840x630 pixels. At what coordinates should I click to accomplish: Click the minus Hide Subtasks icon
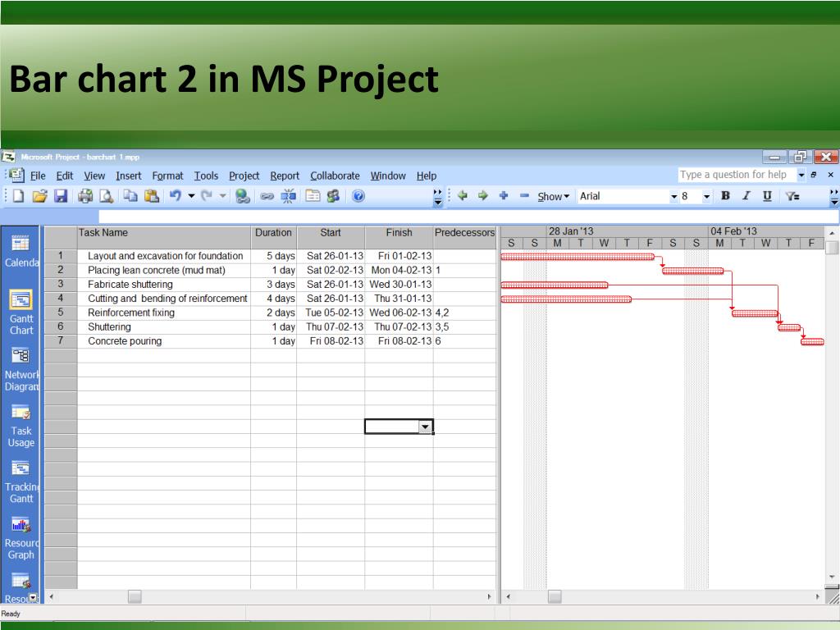[x=524, y=195]
